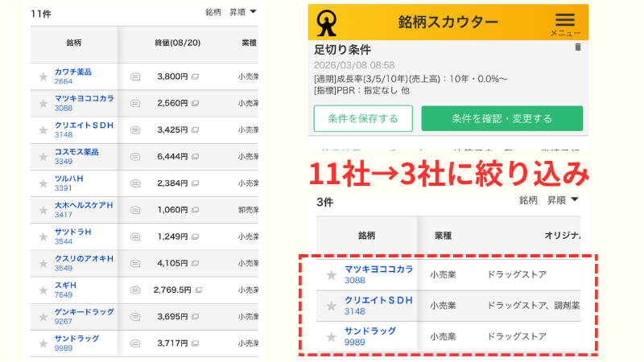Toggle favorite star for スギH
This screenshot has width=644, height=362.
tap(43, 290)
